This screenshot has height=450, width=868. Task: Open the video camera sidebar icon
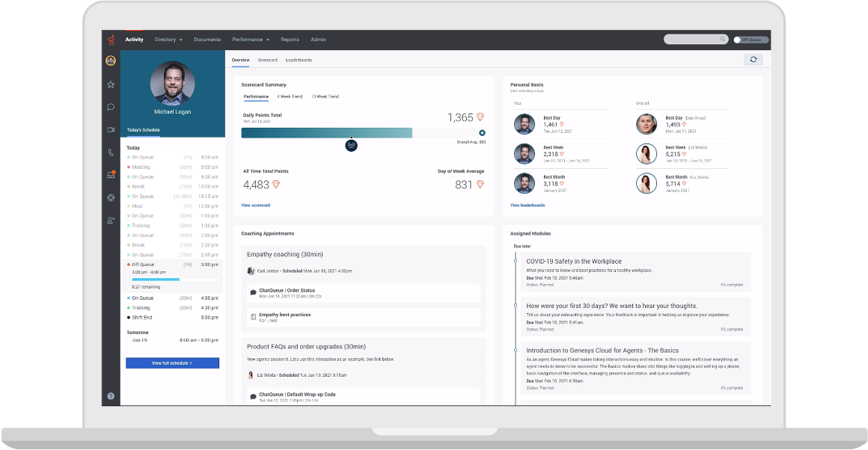pos(111,129)
